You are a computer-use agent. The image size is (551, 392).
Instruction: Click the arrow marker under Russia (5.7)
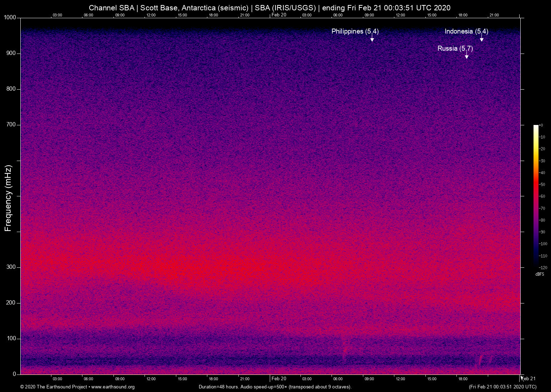466,56
